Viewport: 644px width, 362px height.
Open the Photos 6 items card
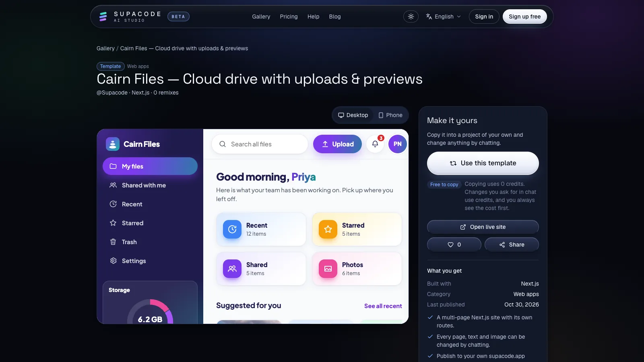pos(357,269)
